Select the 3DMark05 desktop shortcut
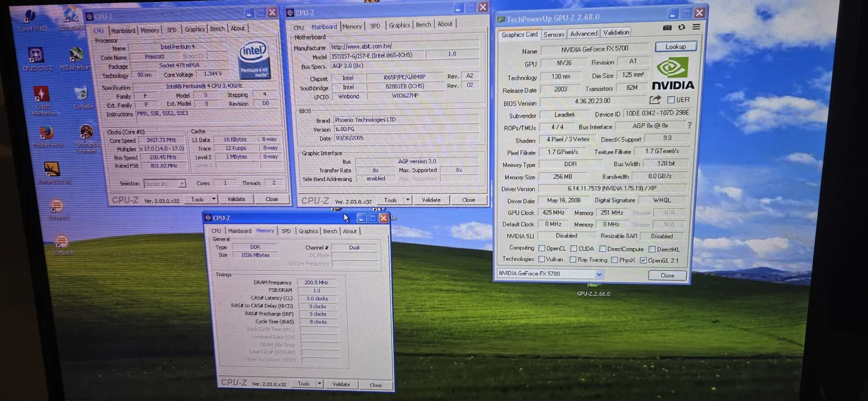This screenshot has width=868, height=401. click(62, 245)
